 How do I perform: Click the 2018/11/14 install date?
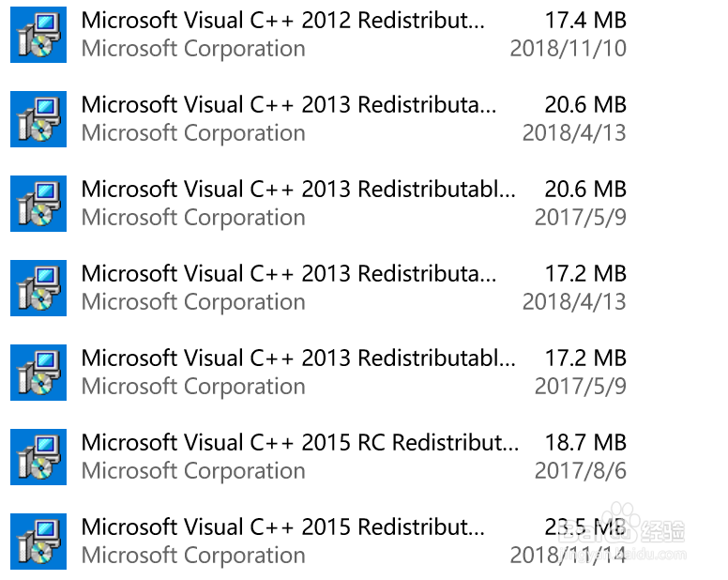pyautogui.click(x=568, y=556)
